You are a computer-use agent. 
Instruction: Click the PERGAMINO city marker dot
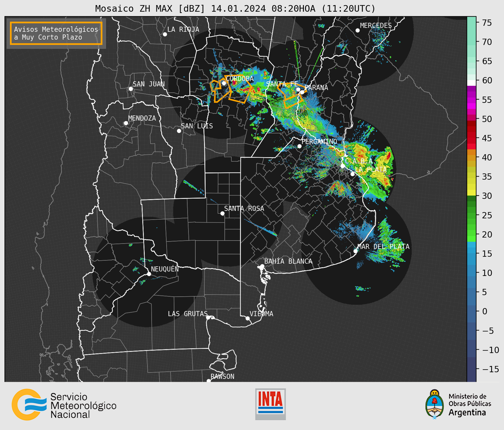(x=299, y=146)
